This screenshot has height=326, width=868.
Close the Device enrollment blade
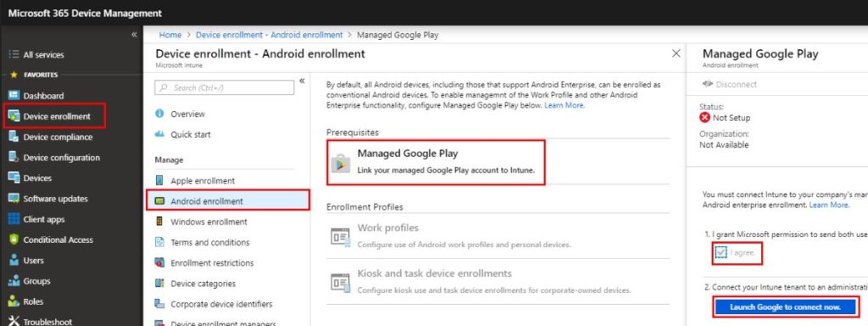pyautogui.click(x=676, y=53)
